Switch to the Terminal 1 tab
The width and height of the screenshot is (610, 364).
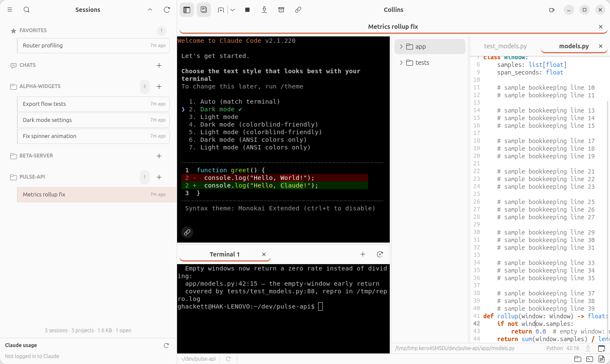pos(225,254)
